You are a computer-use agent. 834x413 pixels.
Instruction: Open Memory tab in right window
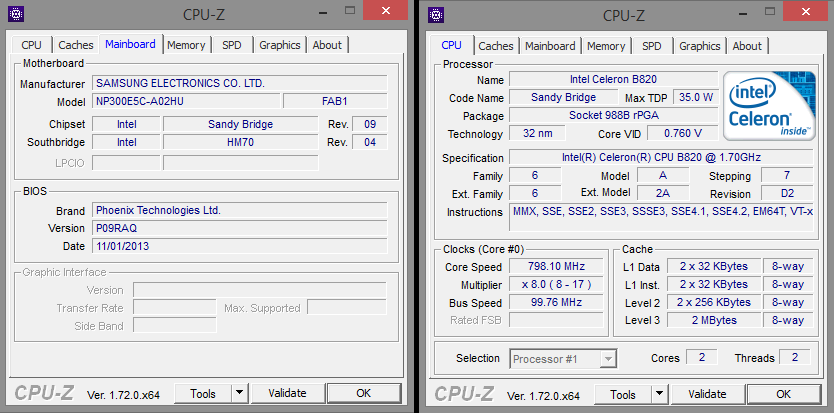pyautogui.click(x=606, y=46)
